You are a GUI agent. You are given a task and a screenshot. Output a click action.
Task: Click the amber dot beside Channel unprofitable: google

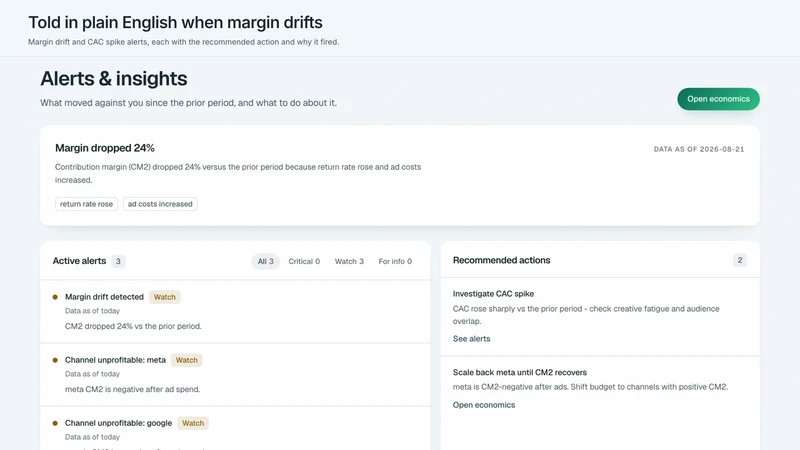click(55, 423)
